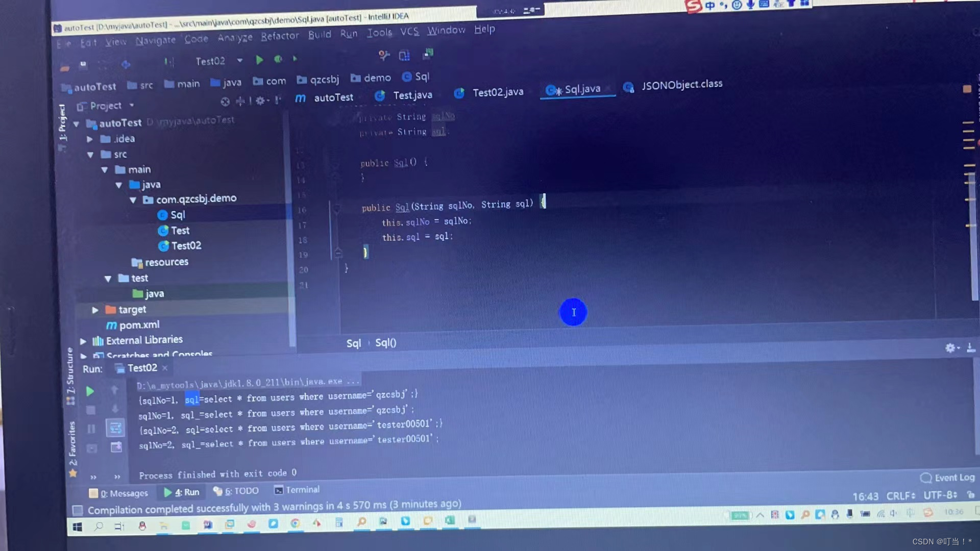Image resolution: width=980 pixels, height=551 pixels.
Task: Open the Windows Start menu
Action: click(x=77, y=527)
